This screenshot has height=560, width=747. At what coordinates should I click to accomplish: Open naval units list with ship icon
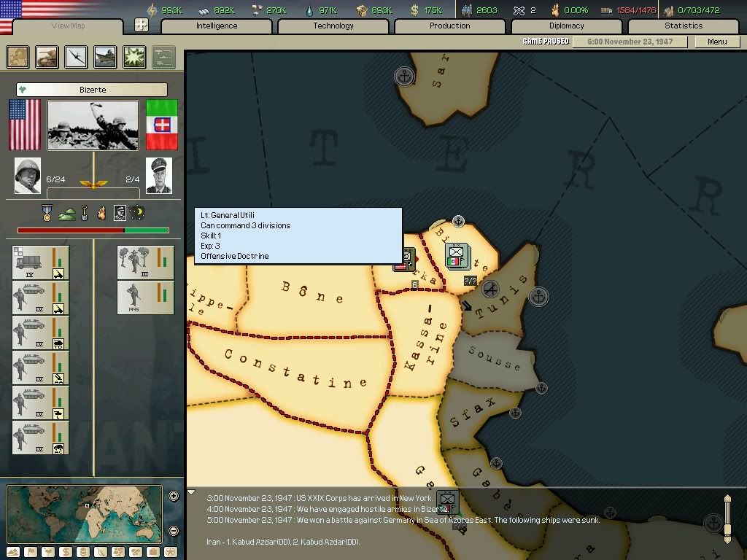[105, 57]
